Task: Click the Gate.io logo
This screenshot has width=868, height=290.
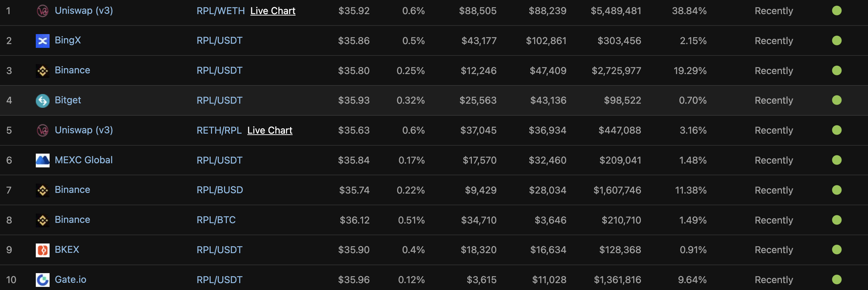Action: pos(43,280)
